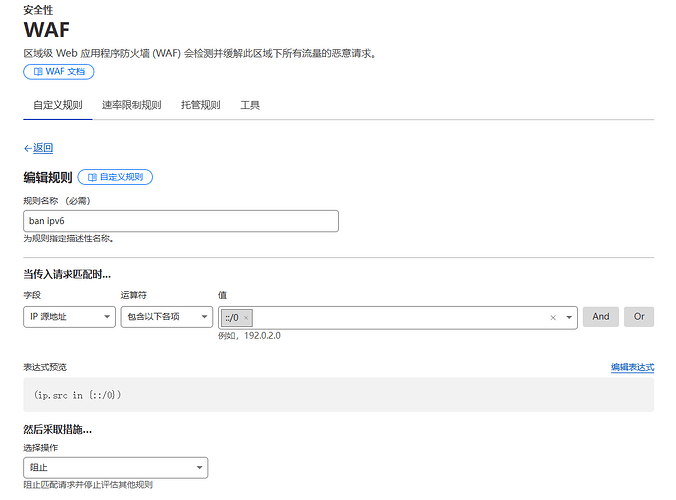Screen dimensions: 676x500
Task: Expand the 值 field dropdown arrow
Action: click(x=569, y=317)
